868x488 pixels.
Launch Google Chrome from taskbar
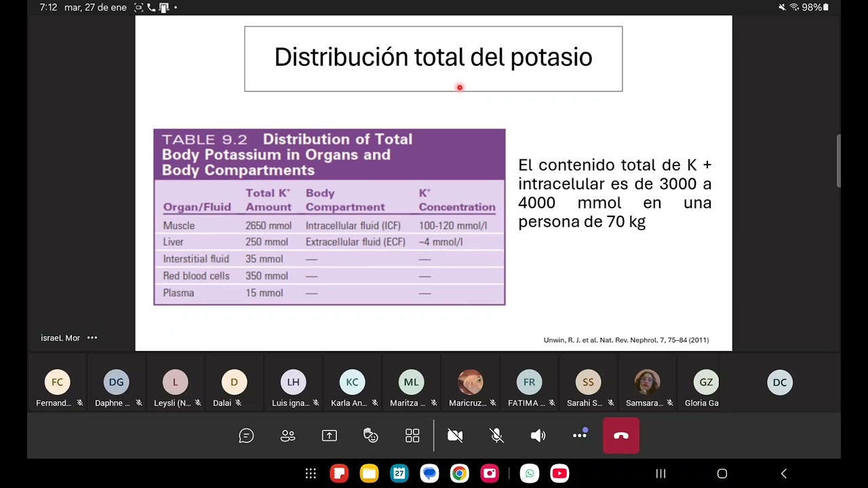coord(459,473)
